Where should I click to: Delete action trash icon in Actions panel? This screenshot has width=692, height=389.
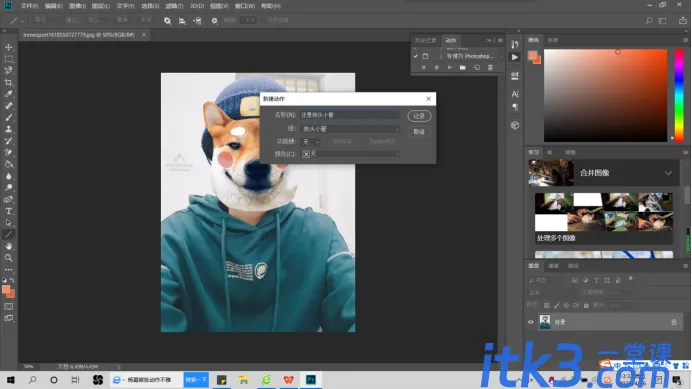490,68
